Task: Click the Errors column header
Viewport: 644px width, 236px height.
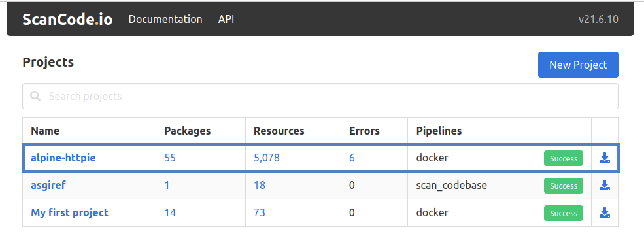Action: pos(364,131)
